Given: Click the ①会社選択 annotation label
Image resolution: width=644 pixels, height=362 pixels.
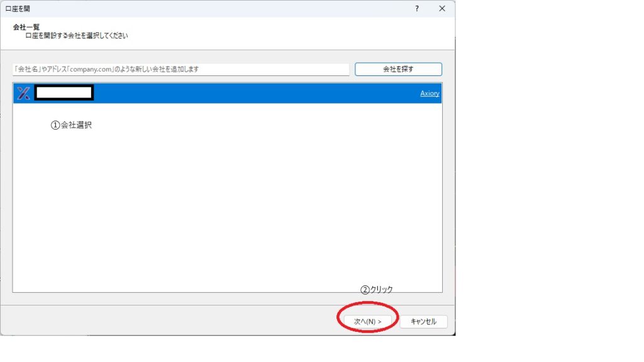Looking at the screenshot, I should click(71, 125).
